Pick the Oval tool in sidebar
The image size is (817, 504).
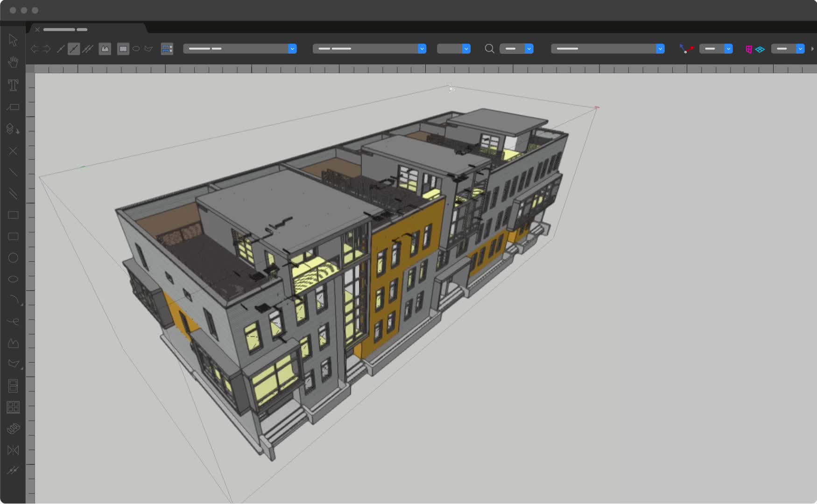coord(13,279)
